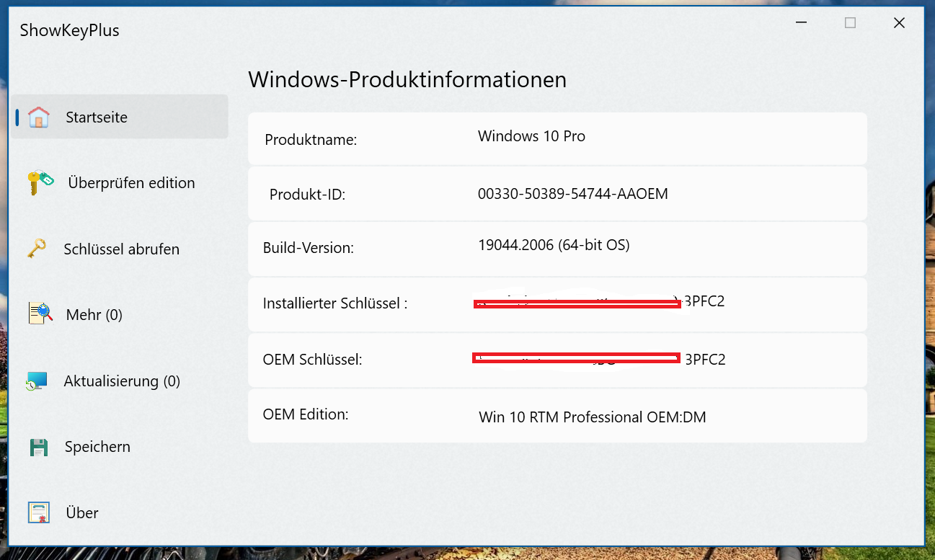Select the OEM key ending 3PFC2
This screenshot has height=560, width=935.
(x=600, y=359)
